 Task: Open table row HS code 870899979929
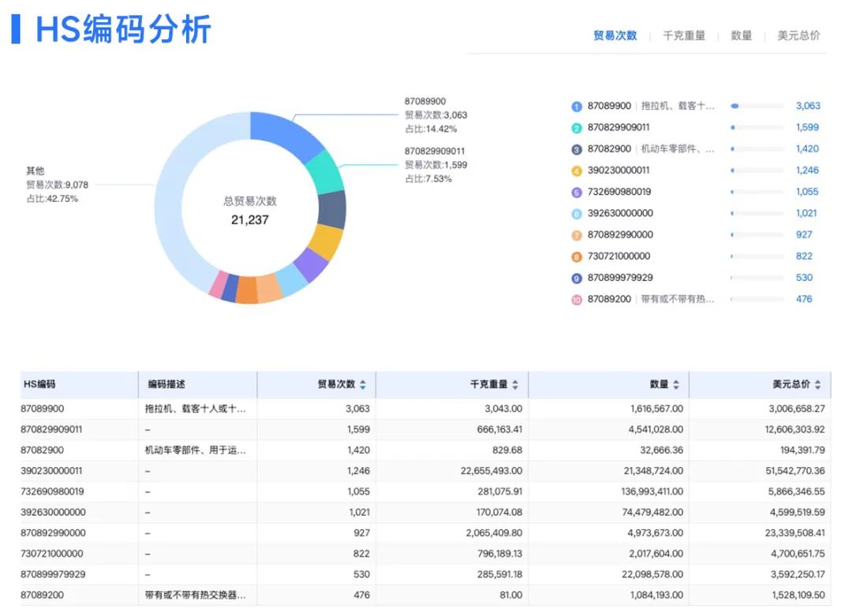[54, 574]
